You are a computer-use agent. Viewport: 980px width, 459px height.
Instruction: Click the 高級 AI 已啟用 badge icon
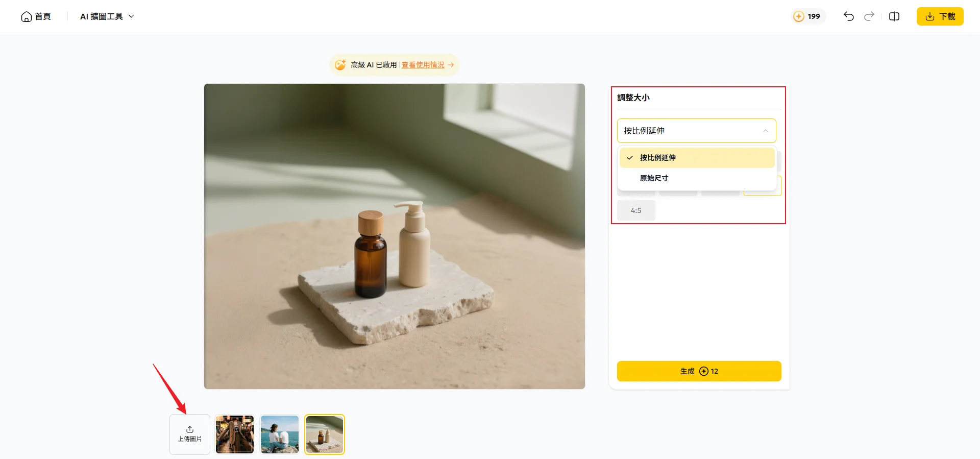340,65
